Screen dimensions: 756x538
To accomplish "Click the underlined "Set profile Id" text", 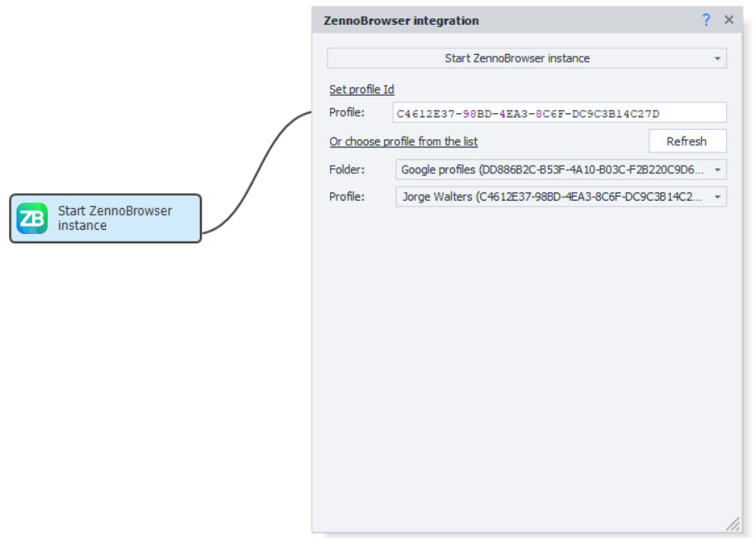I will [x=362, y=90].
